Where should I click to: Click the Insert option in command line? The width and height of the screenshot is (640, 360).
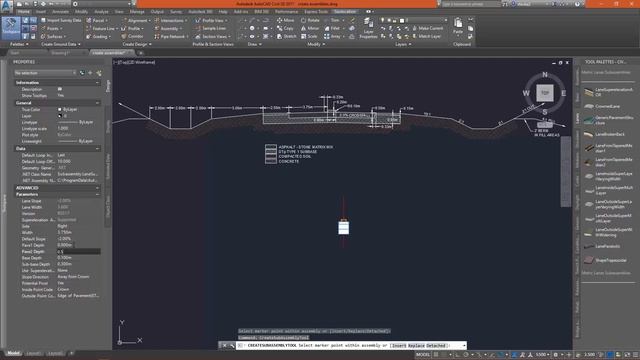click(x=399, y=345)
